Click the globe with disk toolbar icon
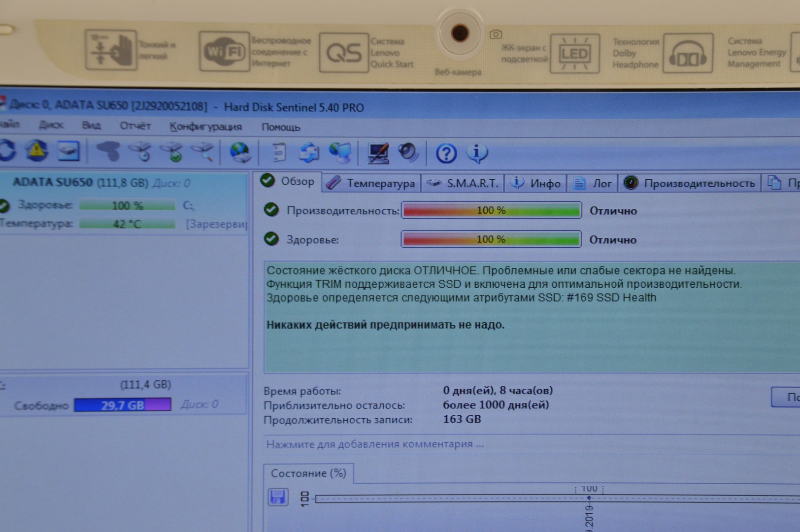Viewport: 800px width, 532px height. pyautogui.click(x=240, y=152)
